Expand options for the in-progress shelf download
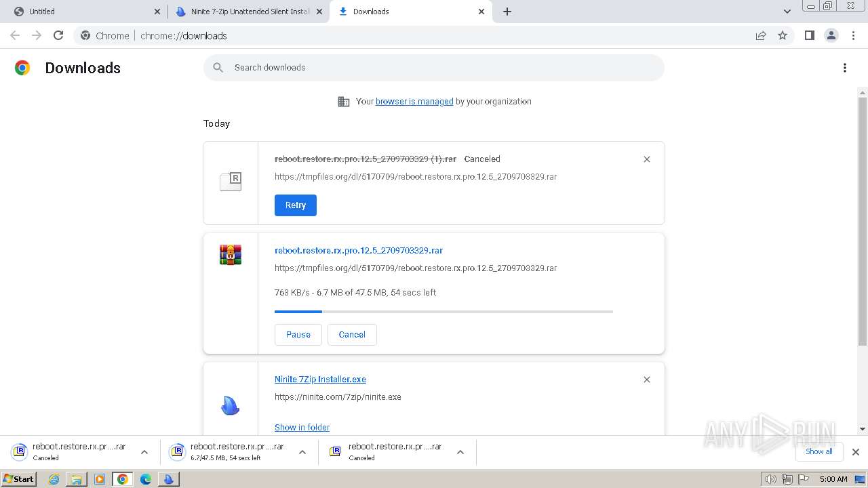The image size is (868, 488). pyautogui.click(x=302, y=452)
